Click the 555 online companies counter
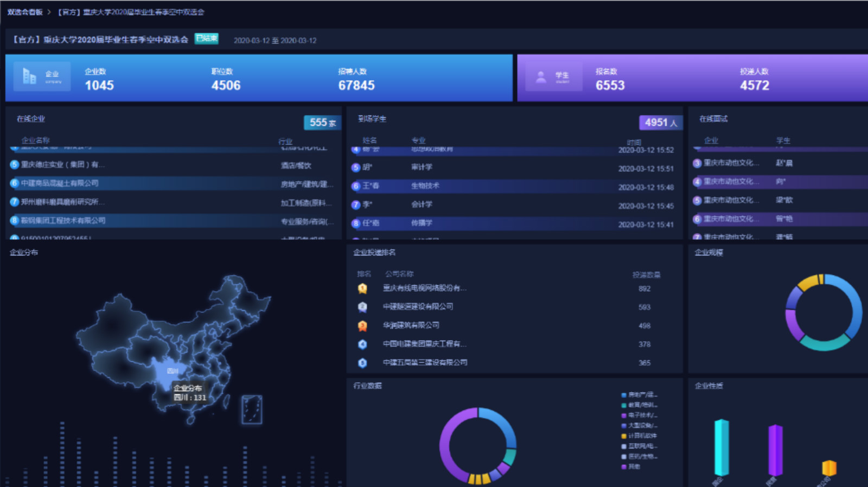Viewport: 868px width, 487px height. tap(322, 123)
